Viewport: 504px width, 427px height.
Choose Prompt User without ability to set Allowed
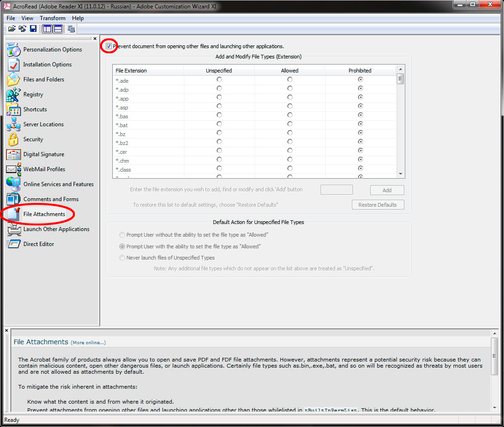122,235
